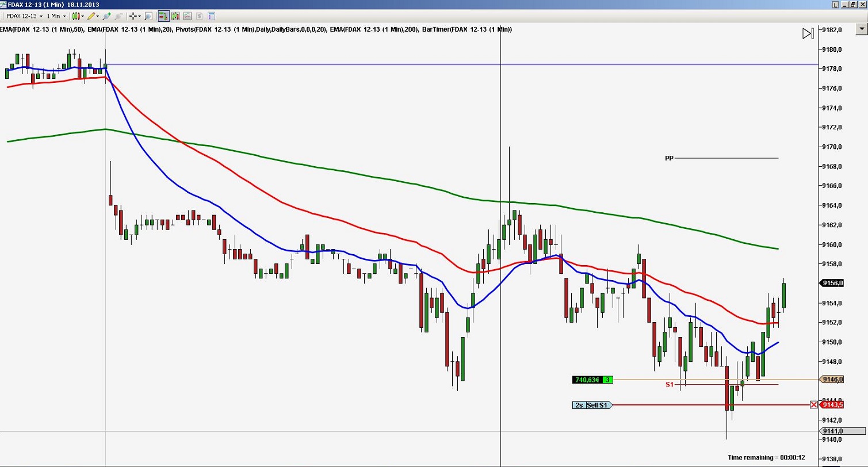Image resolution: width=868 pixels, height=467 pixels.
Task: Click the play arrow on the chart
Action: coord(808,33)
